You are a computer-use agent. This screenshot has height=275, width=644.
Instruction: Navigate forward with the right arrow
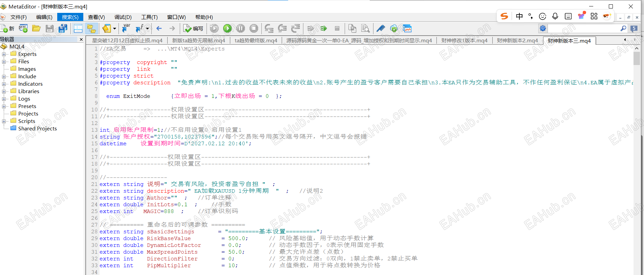click(x=172, y=29)
